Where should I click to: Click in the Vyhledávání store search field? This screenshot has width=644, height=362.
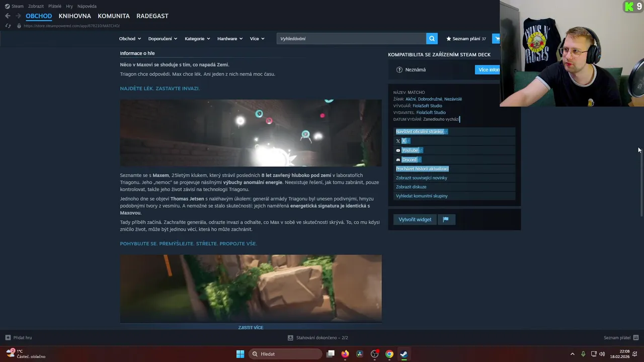[x=351, y=39]
